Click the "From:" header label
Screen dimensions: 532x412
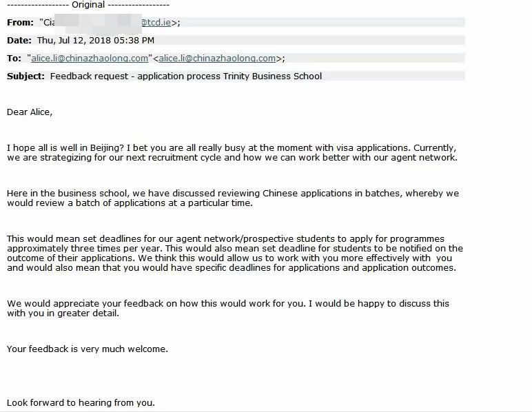20,22
